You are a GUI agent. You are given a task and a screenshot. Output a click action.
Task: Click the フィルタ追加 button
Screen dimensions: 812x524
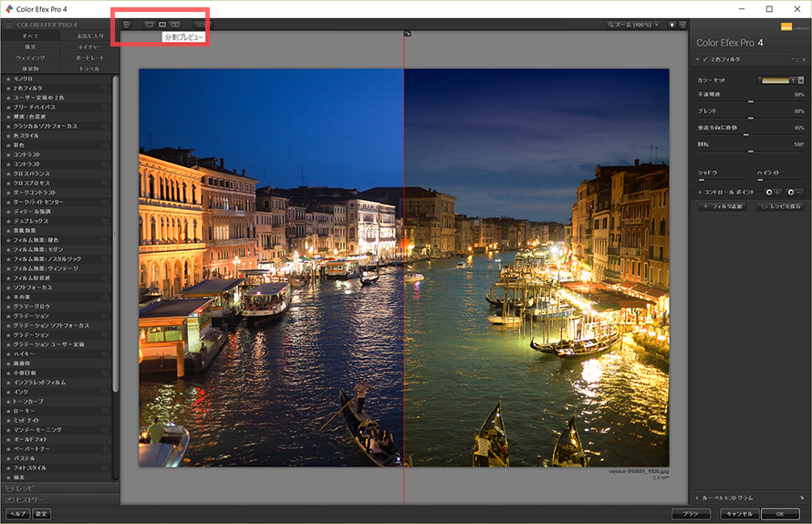coord(724,206)
